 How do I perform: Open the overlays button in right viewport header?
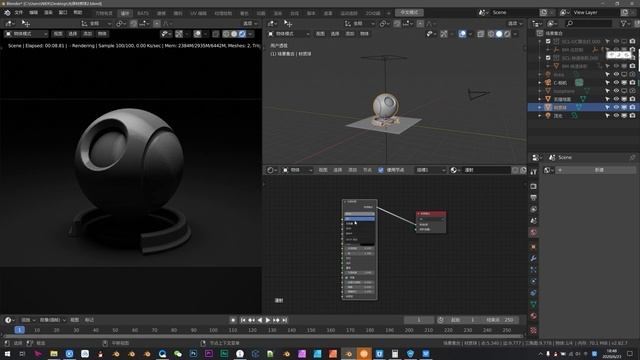pos(462,34)
